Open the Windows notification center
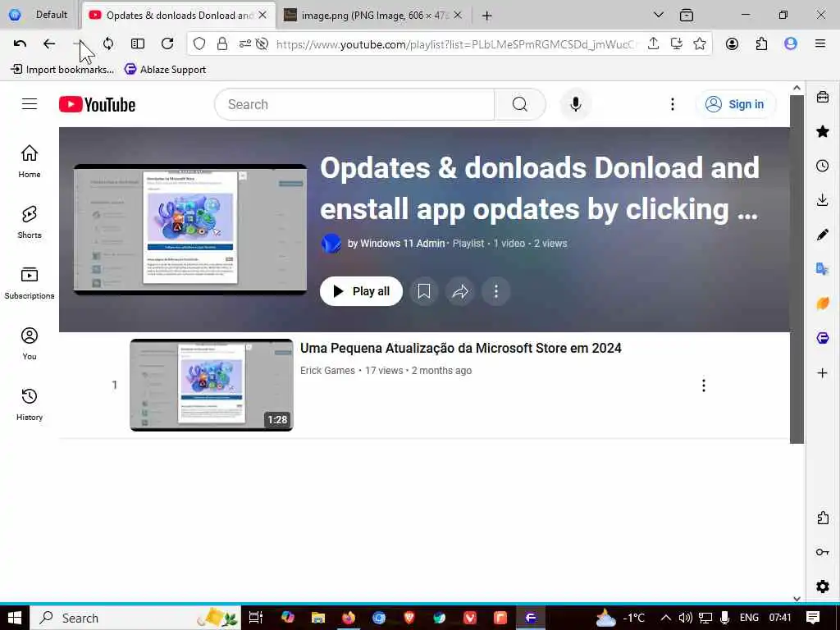Image resolution: width=840 pixels, height=630 pixels. point(813,618)
